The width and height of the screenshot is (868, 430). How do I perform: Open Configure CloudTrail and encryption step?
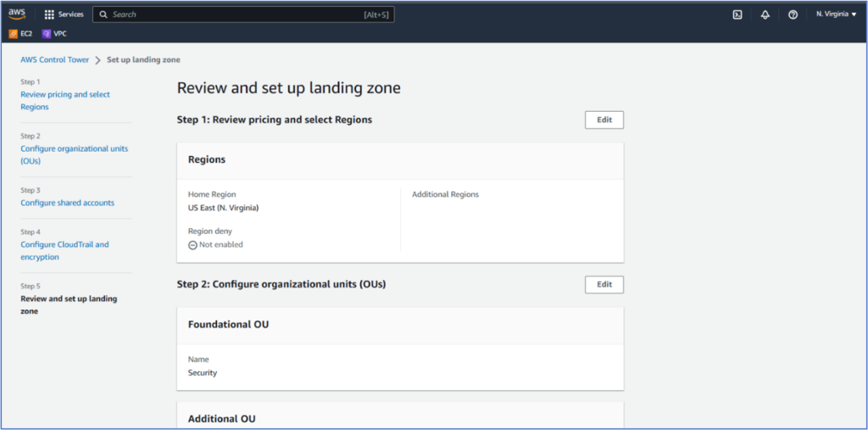click(64, 250)
